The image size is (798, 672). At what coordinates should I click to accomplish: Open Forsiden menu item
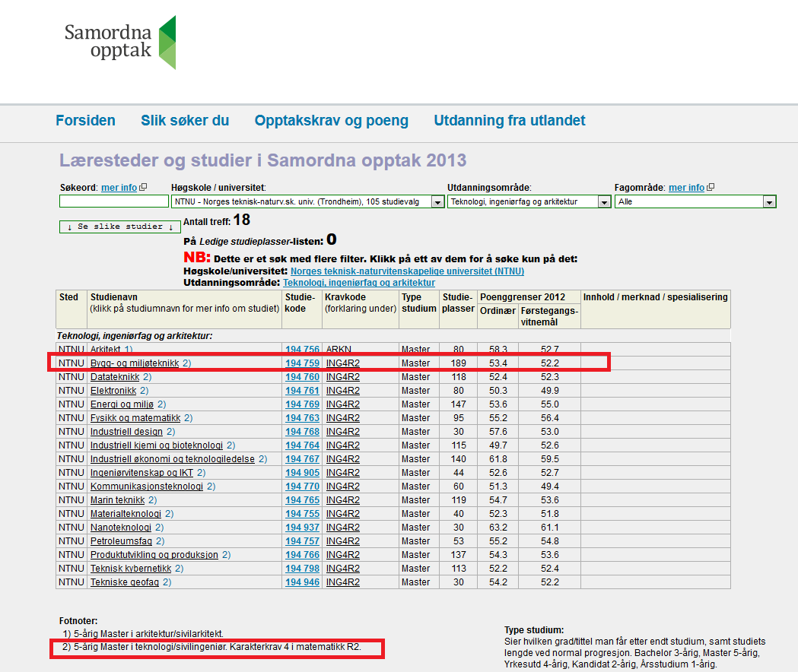(x=85, y=121)
